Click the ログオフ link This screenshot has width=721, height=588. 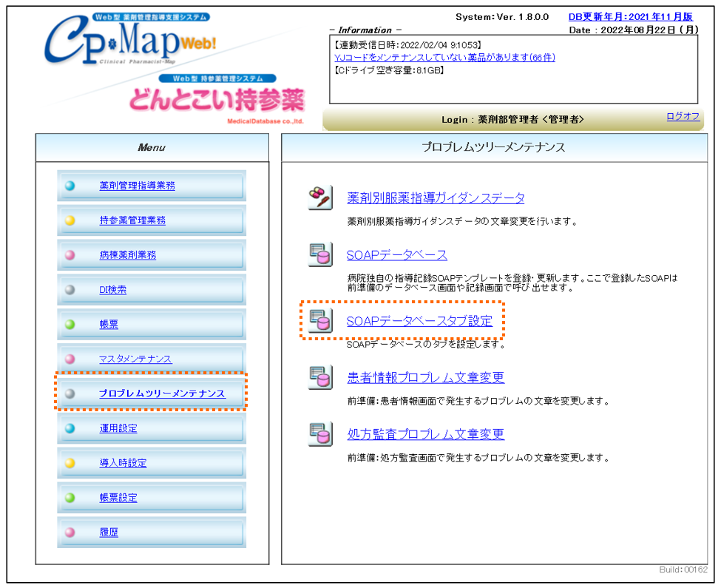point(683,116)
